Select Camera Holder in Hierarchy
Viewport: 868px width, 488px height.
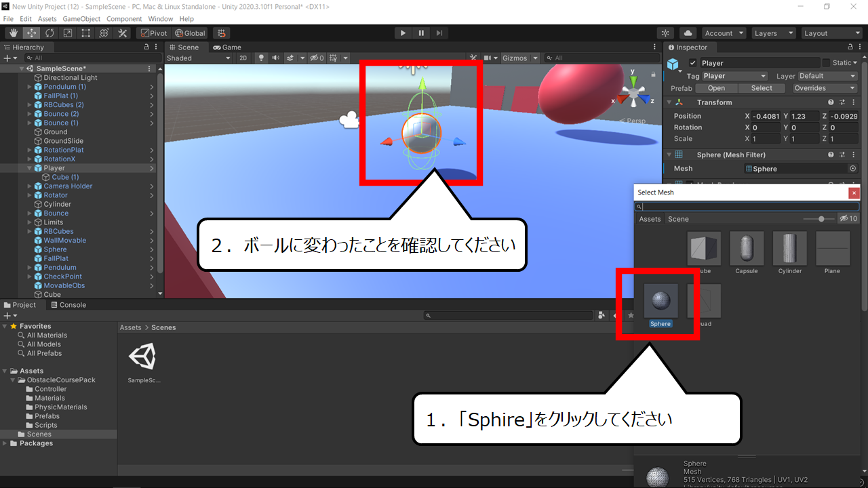coord(68,186)
